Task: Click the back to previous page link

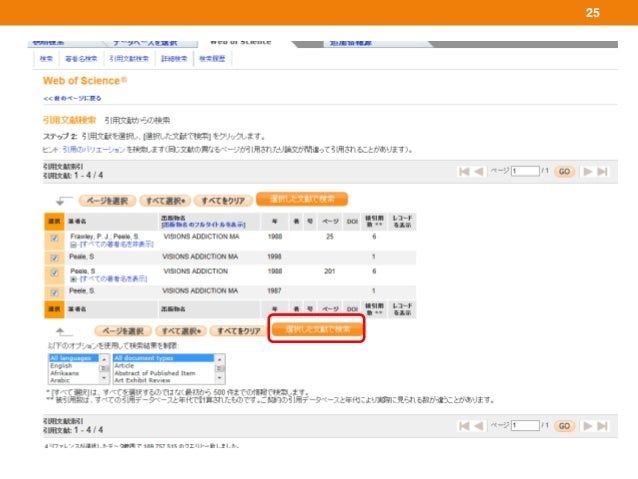Action: coord(72,98)
